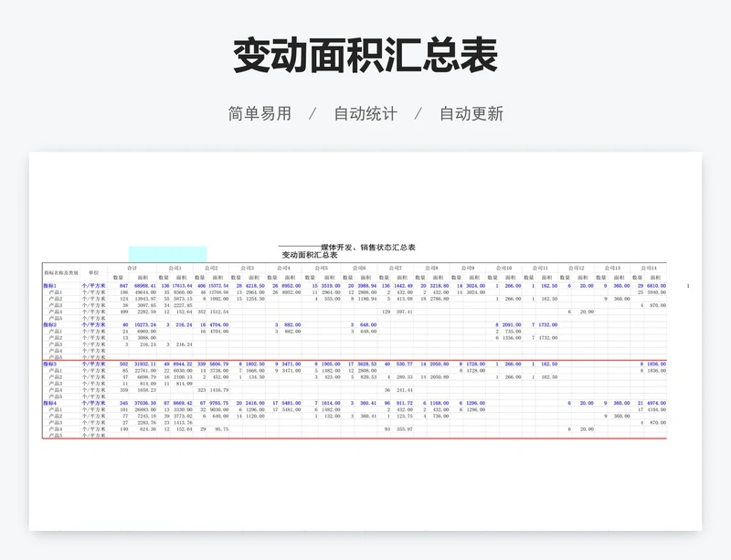
Task: Click the 4974.00 value in 指标4 row
Action: [x=656, y=404]
